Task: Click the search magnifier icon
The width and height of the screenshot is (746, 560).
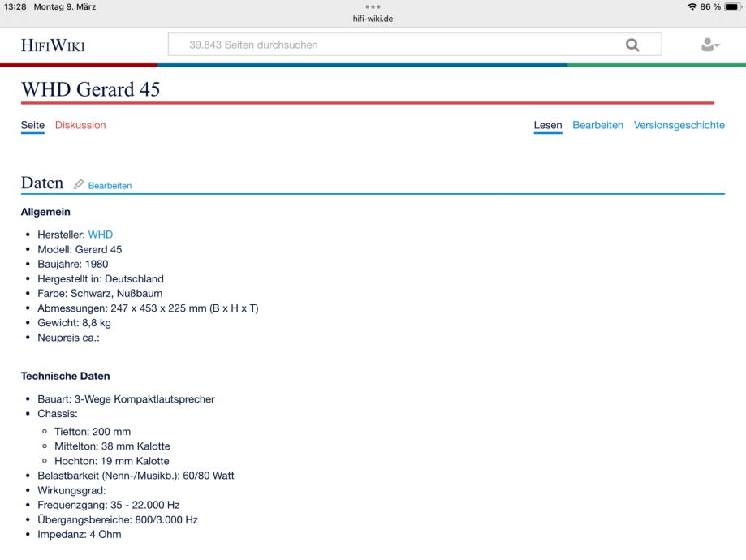Action: click(x=632, y=45)
